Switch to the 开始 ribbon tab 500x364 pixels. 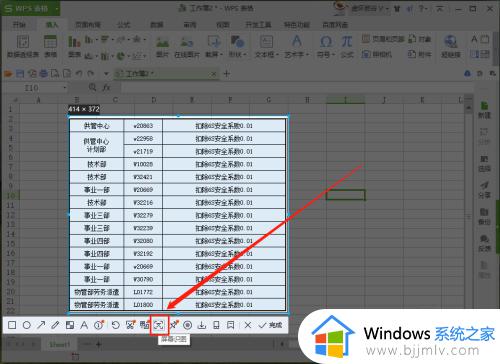point(19,25)
